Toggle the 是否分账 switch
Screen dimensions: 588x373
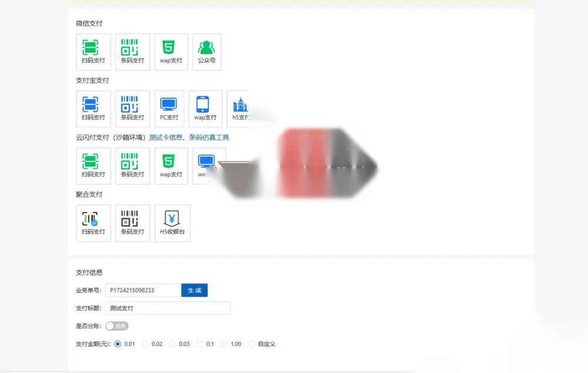(x=117, y=326)
